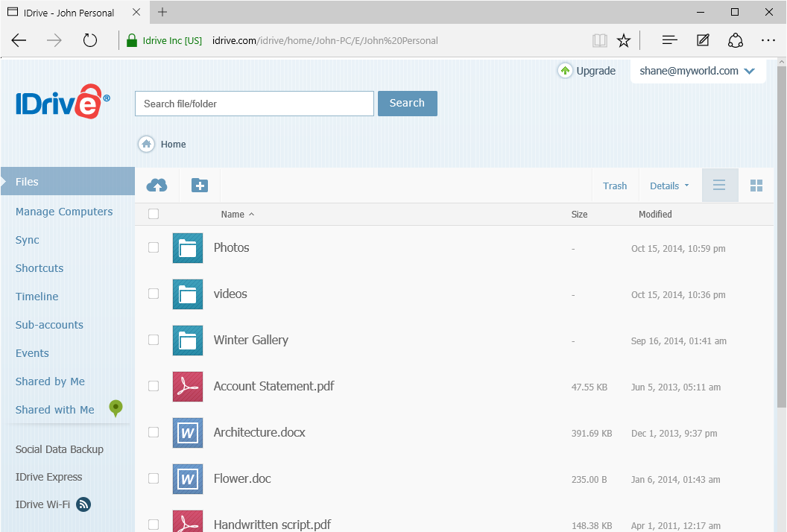The image size is (787, 532).
Task: Click the Shared with Me location pin
Action: click(x=116, y=408)
